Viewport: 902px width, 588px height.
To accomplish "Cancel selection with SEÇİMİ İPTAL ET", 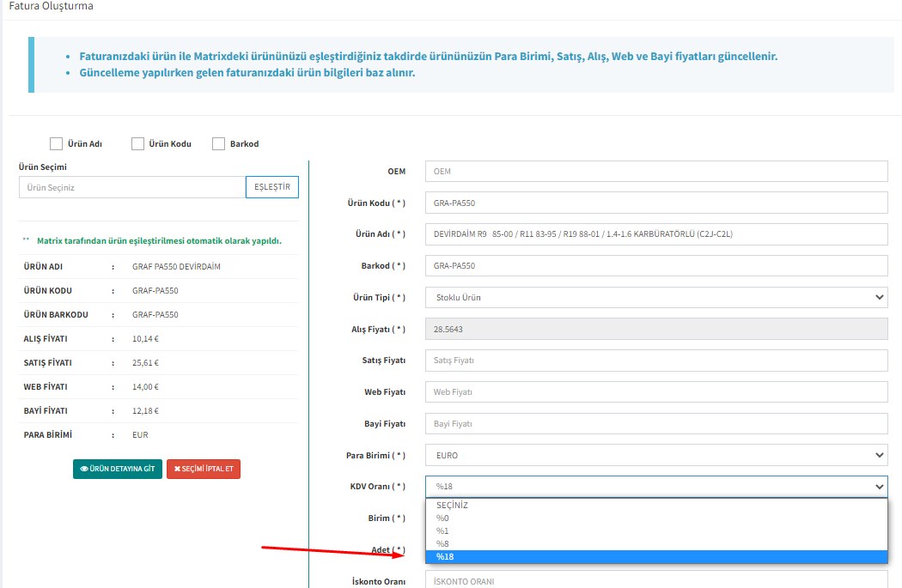I will point(204,469).
